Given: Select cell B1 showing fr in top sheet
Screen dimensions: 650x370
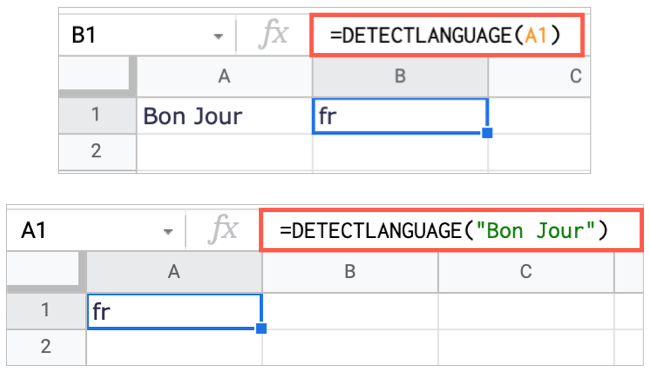Looking at the screenshot, I should (400, 116).
